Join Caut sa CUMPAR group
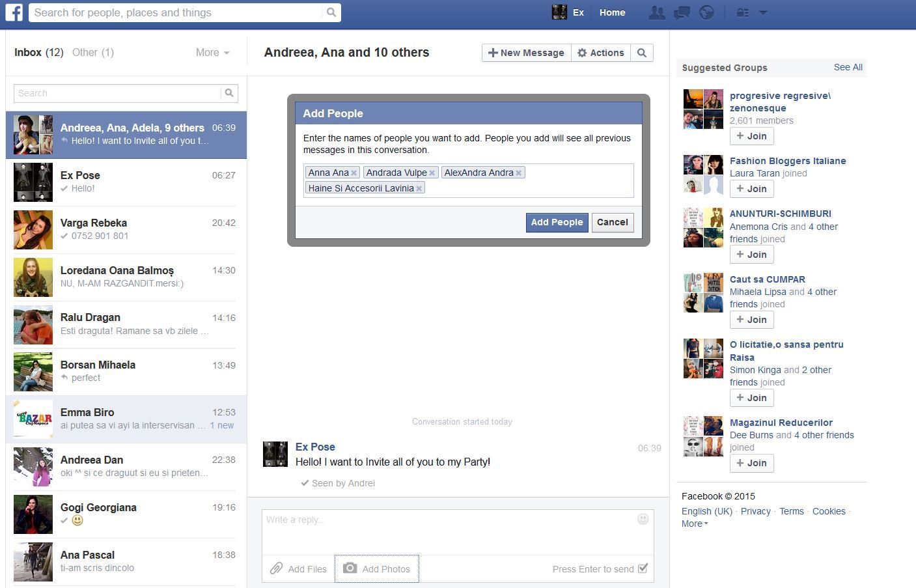916x588 pixels. (x=752, y=320)
